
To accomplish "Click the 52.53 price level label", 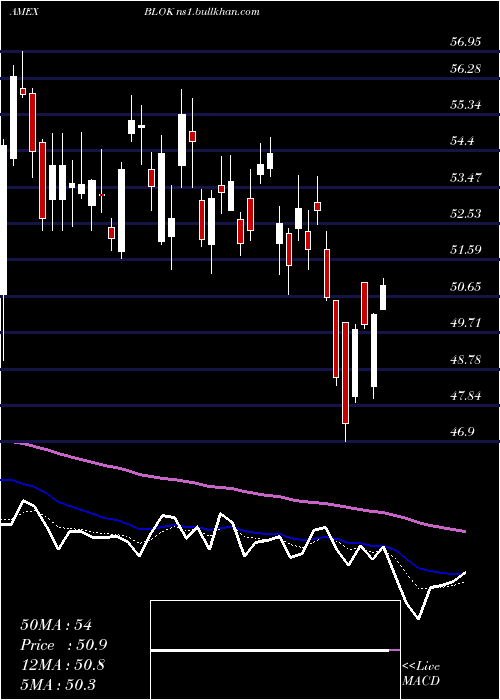I will pos(466,213).
